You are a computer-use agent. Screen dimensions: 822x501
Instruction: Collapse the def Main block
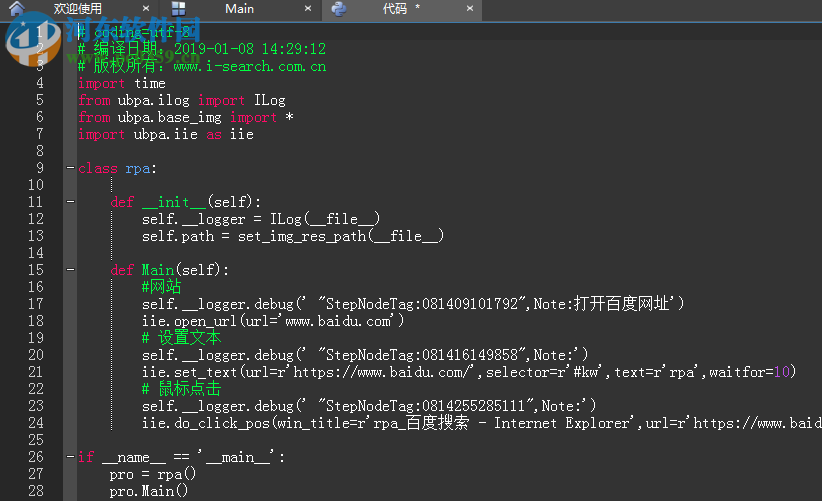coord(70,270)
